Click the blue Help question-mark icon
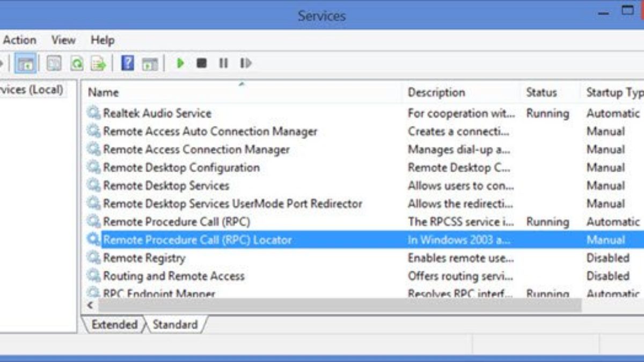644x362 pixels. [127, 63]
